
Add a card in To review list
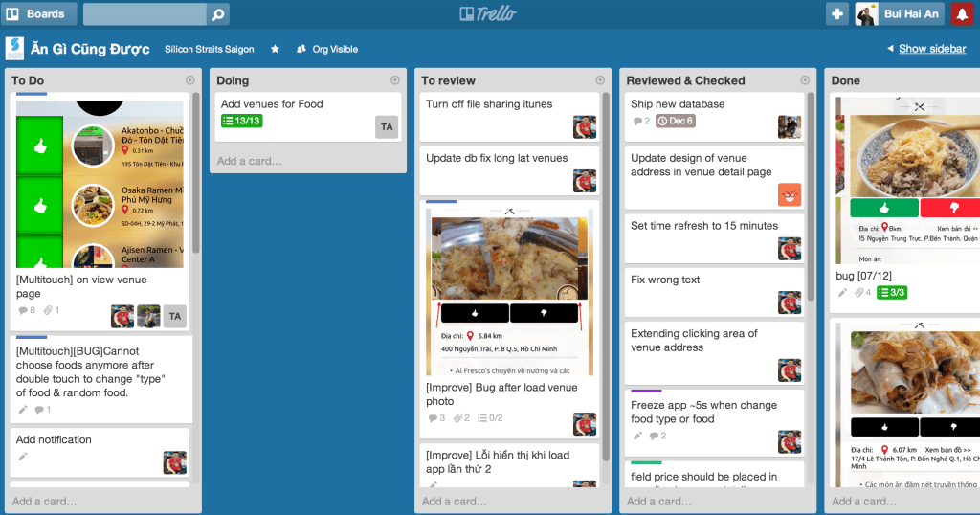click(455, 502)
